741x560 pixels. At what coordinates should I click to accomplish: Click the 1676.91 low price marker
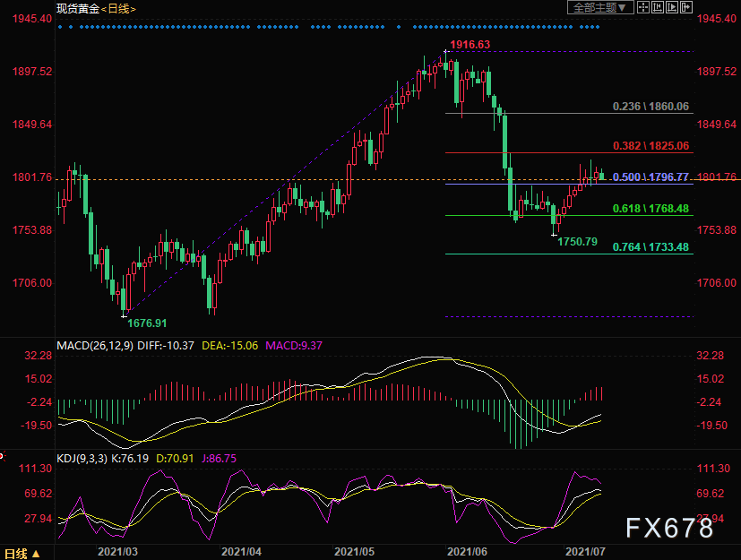pos(148,323)
